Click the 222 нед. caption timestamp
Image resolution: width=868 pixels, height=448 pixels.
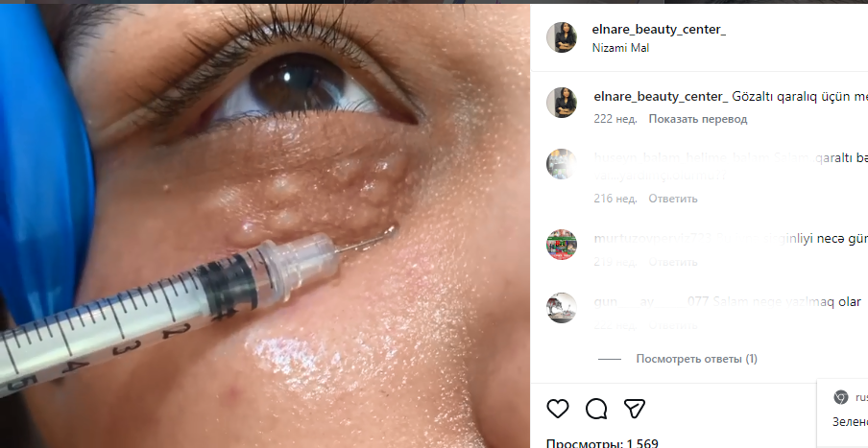(x=615, y=119)
